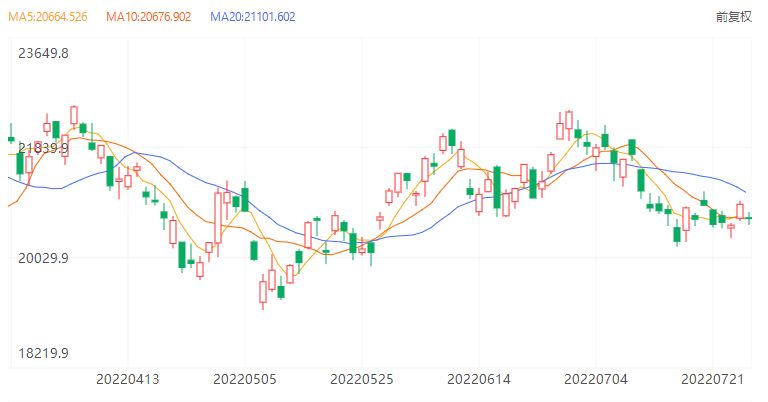Select the 20029.9 price level label

point(44,258)
